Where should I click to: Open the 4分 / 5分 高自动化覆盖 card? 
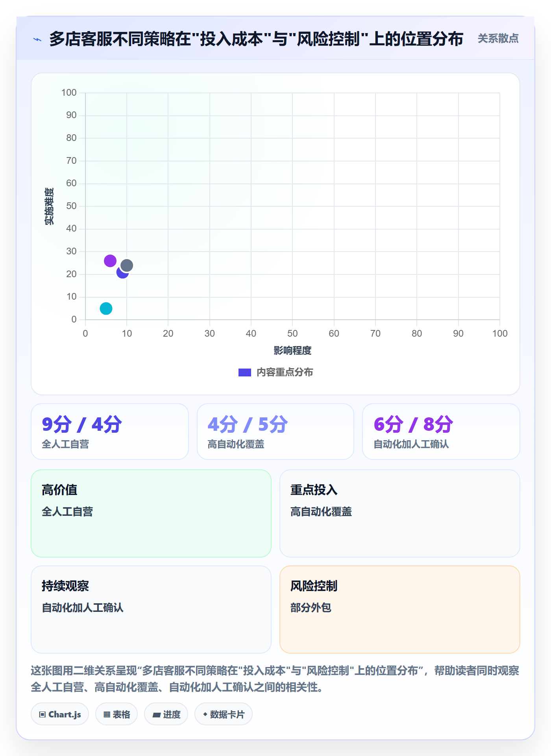275,432
